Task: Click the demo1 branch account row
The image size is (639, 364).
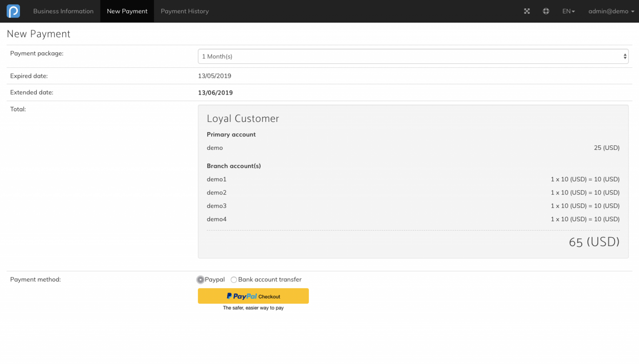Action: 413,179
